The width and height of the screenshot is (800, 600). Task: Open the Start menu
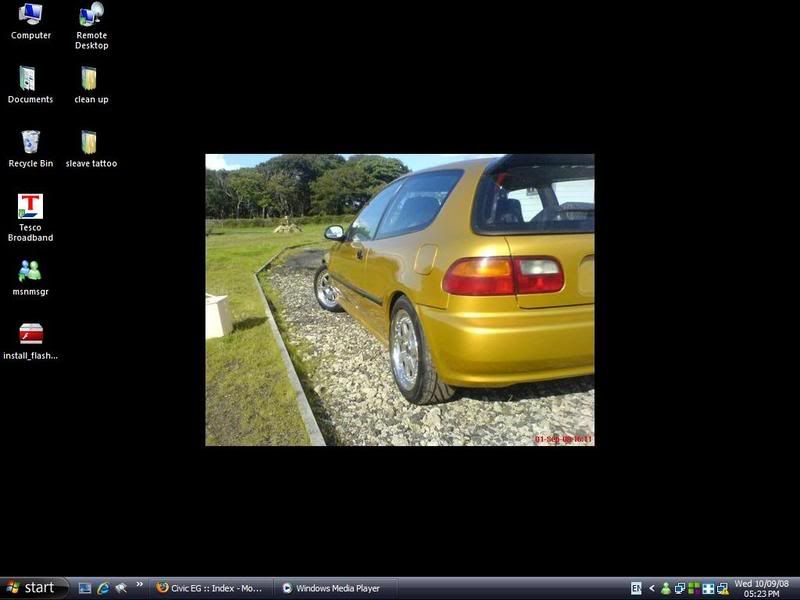point(34,588)
